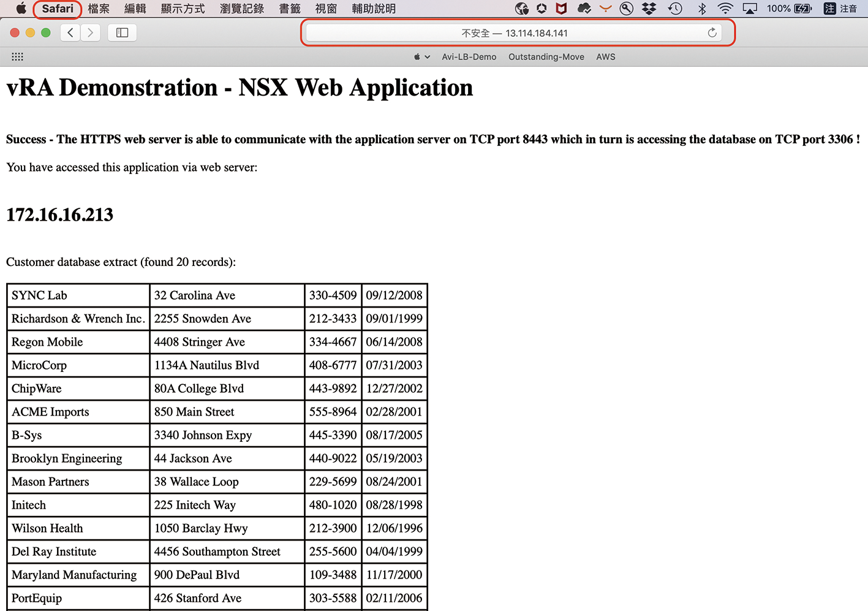The image size is (868, 611).
Task: Click the 'ChipWare' cell
Action: tap(78, 389)
